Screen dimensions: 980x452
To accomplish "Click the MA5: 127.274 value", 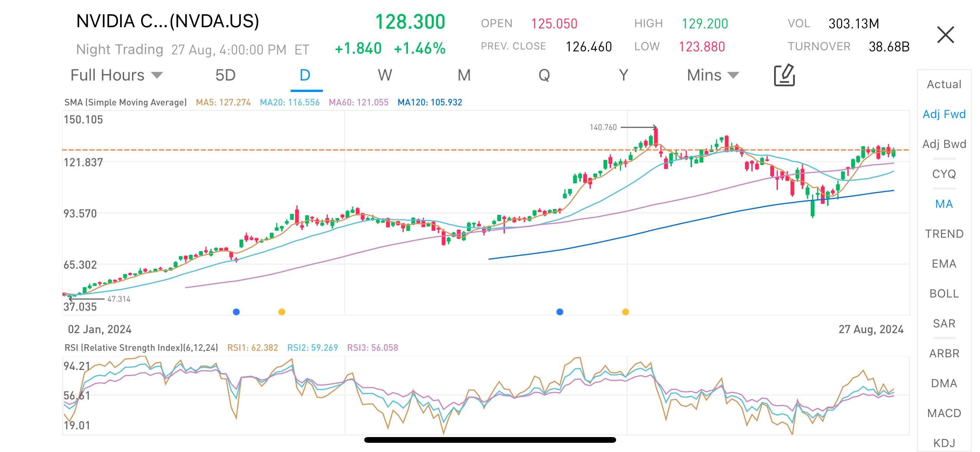I will click(223, 102).
